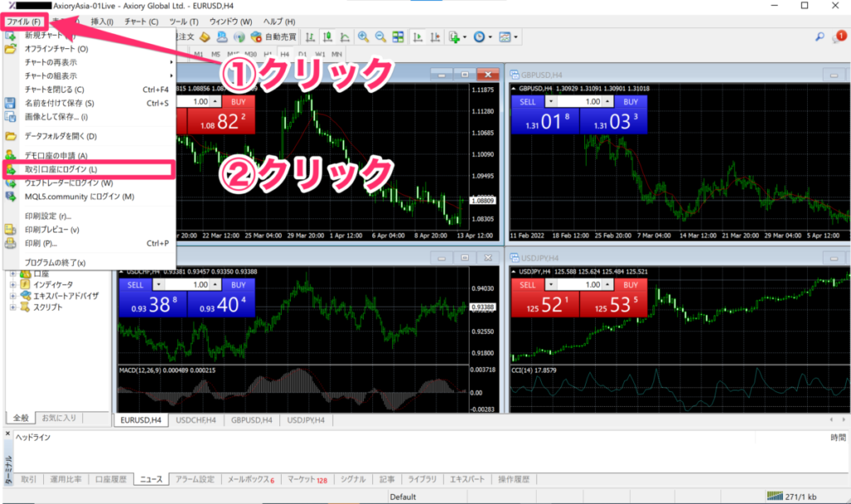Click the globe signal icon in the toolbar
Image resolution: width=851 pixels, height=504 pixels.
click(x=239, y=37)
